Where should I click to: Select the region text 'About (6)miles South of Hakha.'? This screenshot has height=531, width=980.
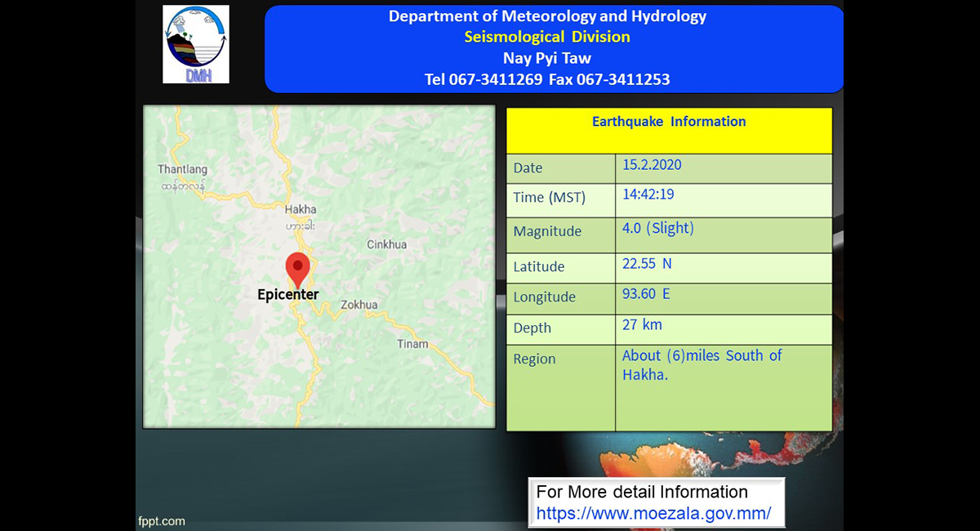[702, 365]
